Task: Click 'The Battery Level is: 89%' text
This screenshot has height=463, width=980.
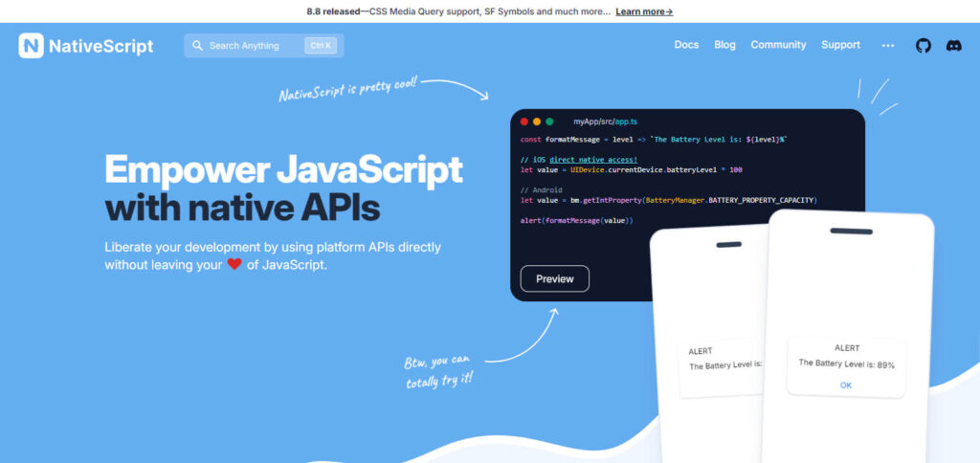Action: pyautogui.click(x=846, y=364)
